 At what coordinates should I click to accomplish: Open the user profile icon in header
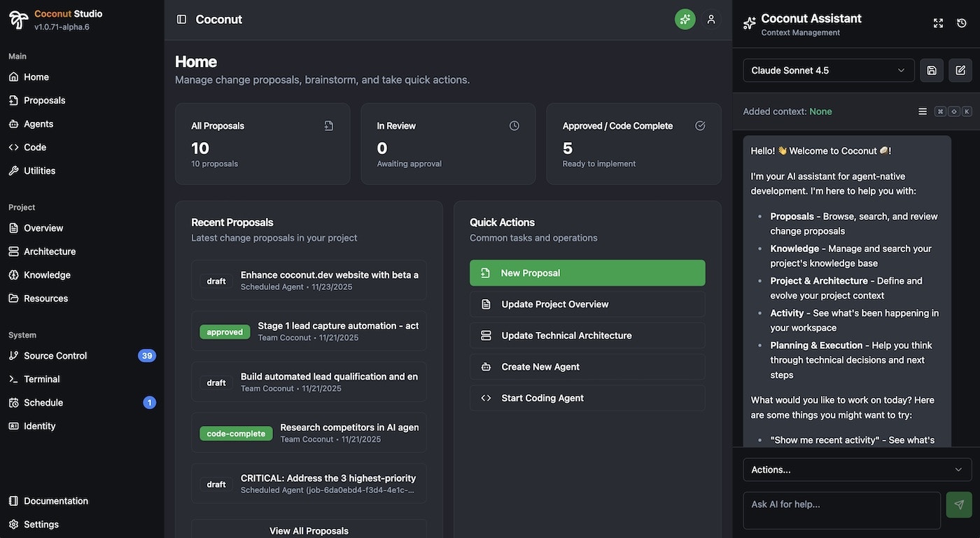click(711, 20)
